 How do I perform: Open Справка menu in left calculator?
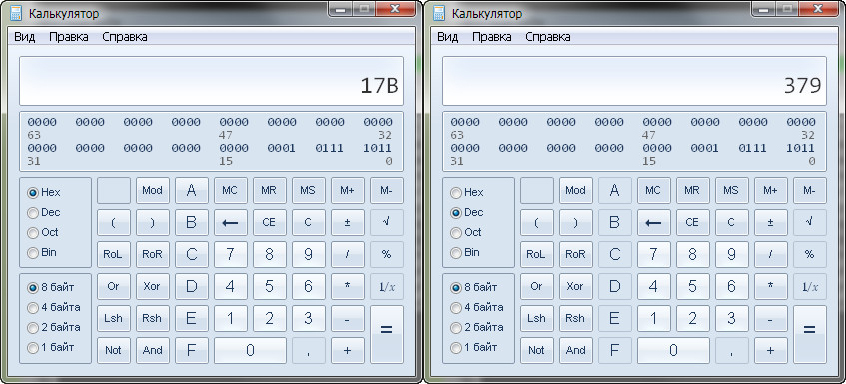pos(125,37)
